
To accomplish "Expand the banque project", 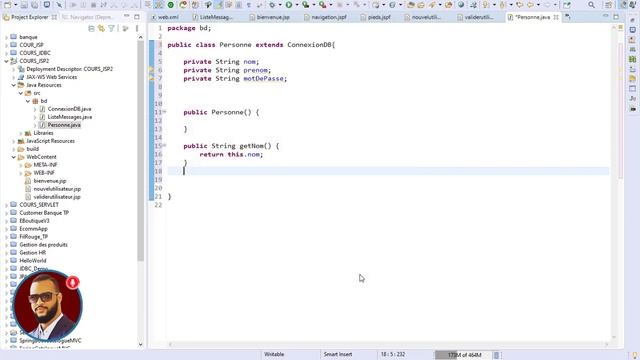I will pos(6,37).
